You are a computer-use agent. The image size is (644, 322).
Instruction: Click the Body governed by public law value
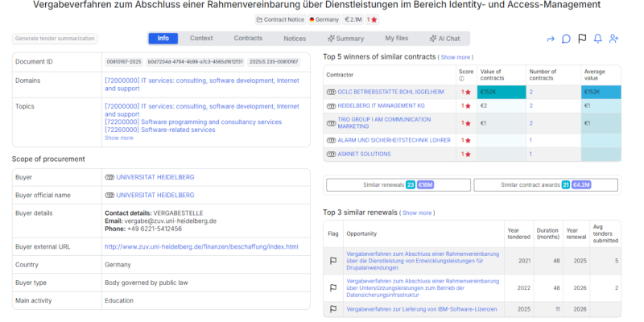point(147,283)
